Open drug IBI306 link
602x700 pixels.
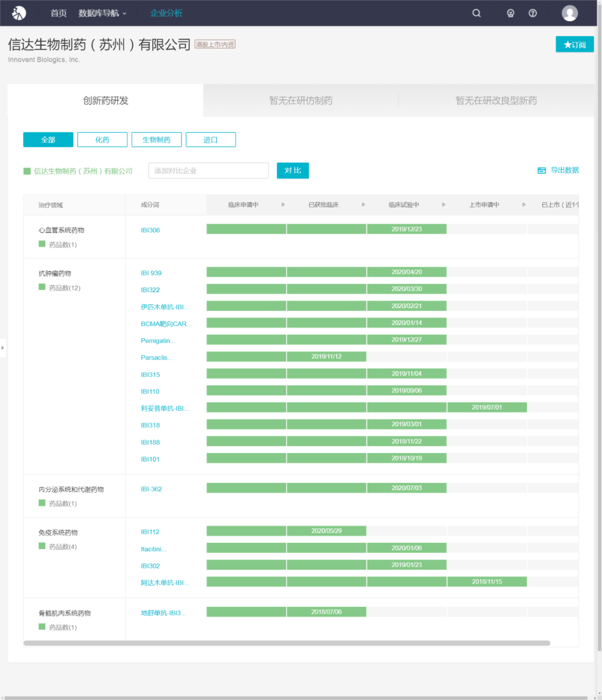(x=151, y=230)
